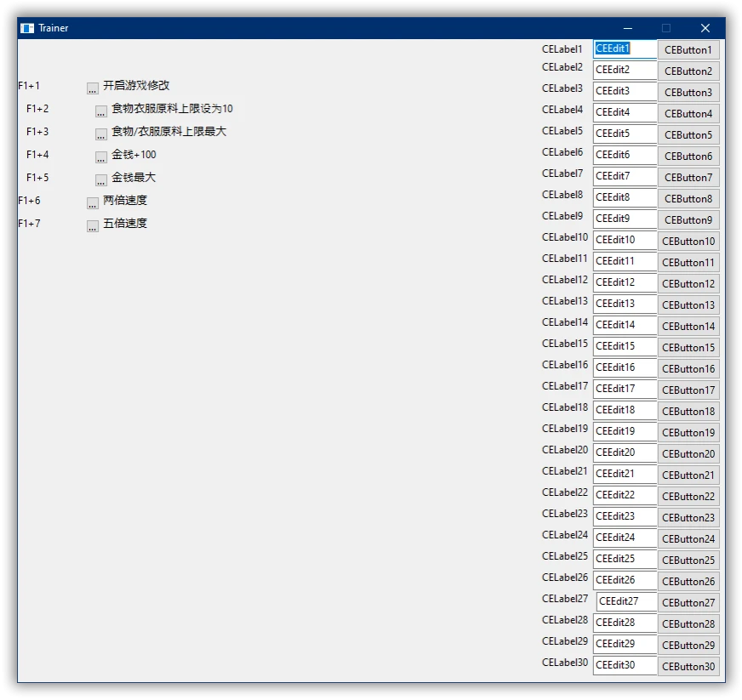The height and width of the screenshot is (700, 742).
Task: Click the CEButton12 button
Action: [x=688, y=284]
